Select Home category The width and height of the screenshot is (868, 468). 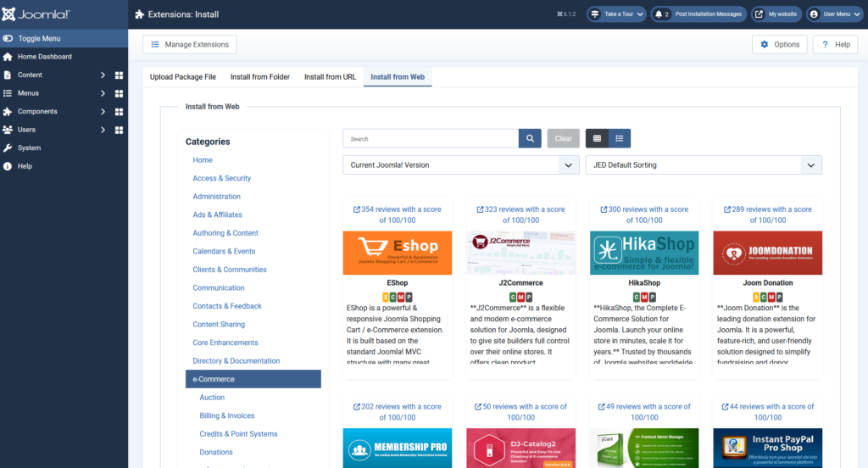coord(203,160)
